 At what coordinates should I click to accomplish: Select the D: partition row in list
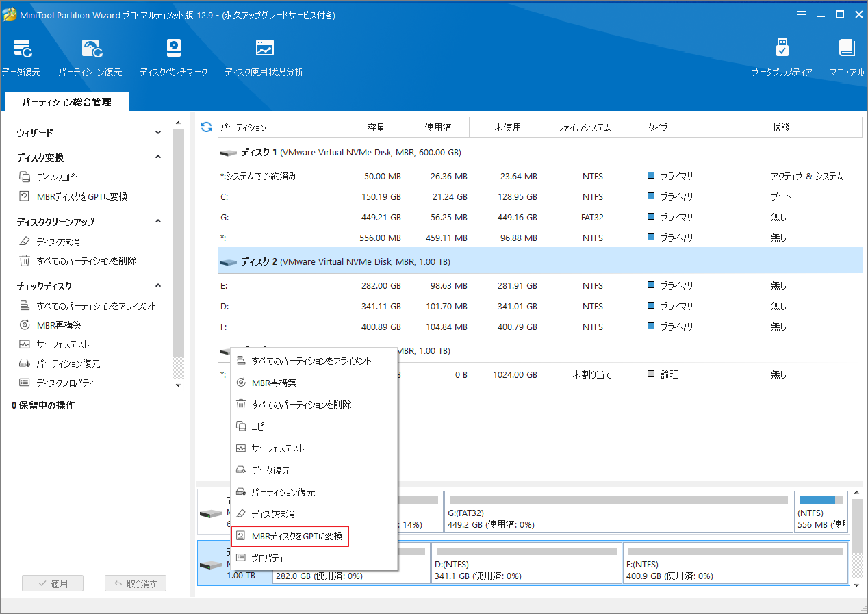(540, 306)
